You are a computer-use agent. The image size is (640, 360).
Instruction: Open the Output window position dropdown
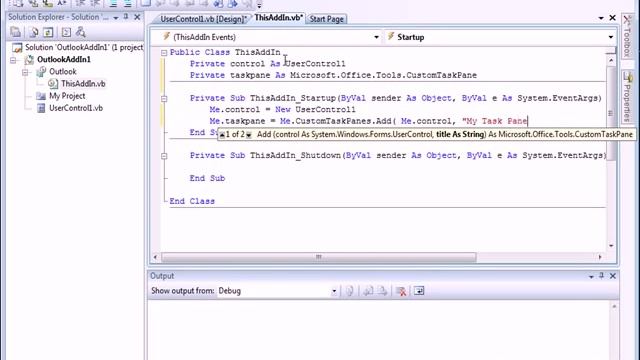[x=591, y=277]
